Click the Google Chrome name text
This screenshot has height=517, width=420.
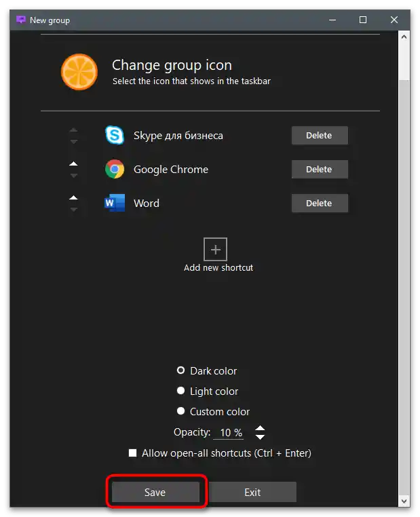pyautogui.click(x=171, y=169)
